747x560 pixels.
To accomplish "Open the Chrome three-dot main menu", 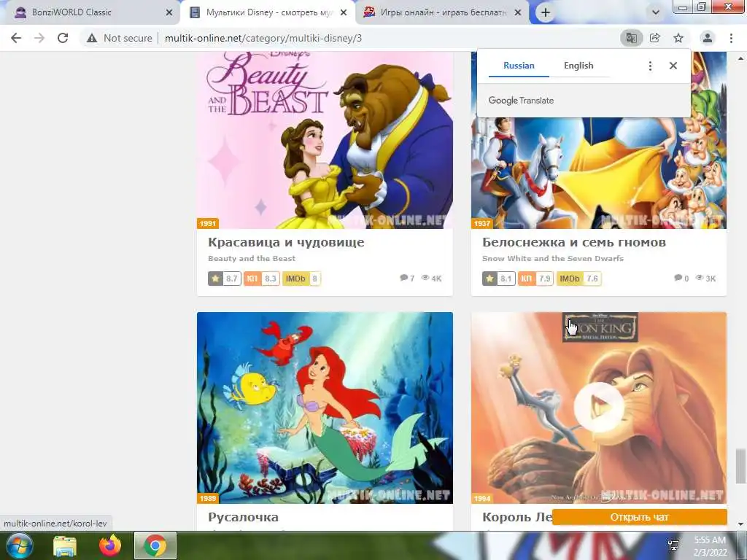I will tap(731, 38).
